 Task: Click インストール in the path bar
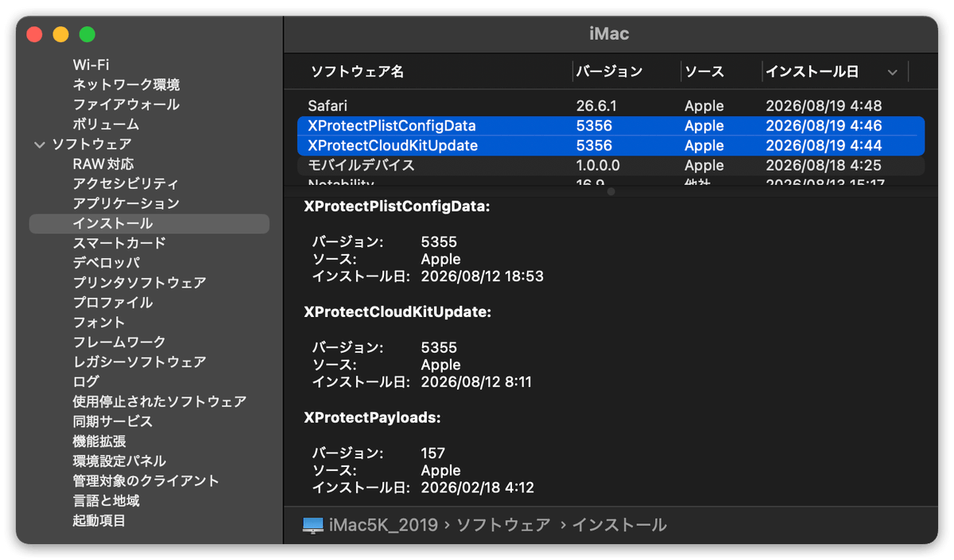[x=619, y=525]
